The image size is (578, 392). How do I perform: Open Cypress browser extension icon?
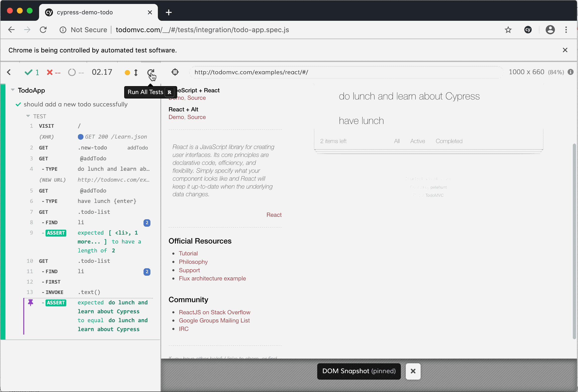point(528,30)
